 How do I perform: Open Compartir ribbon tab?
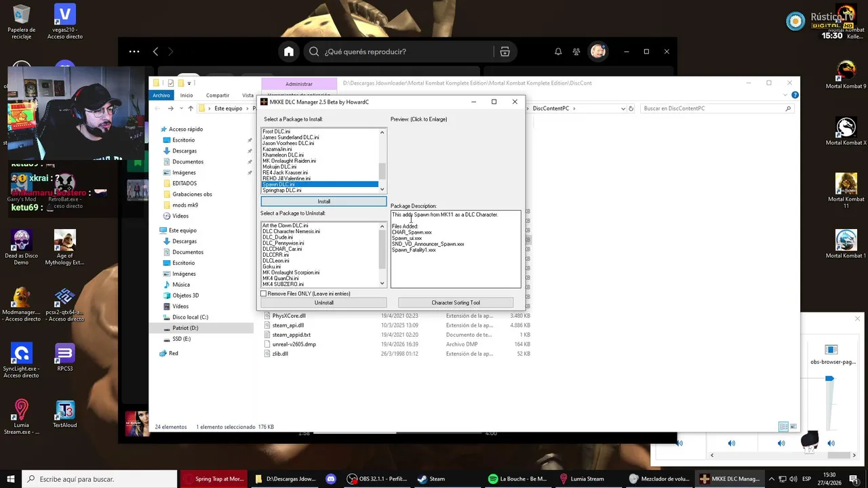(x=218, y=96)
